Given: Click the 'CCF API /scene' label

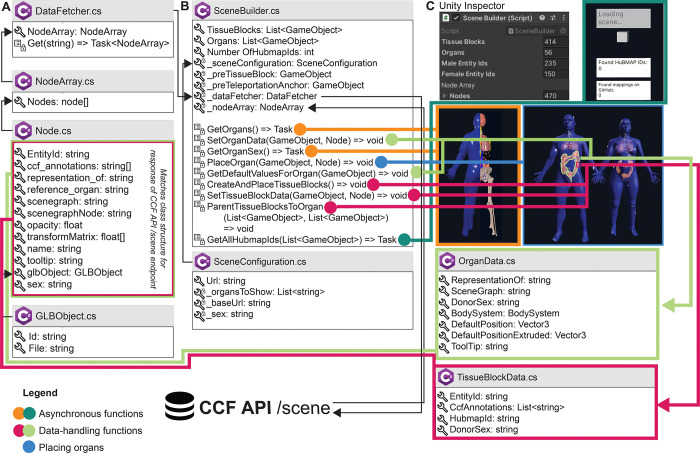Looking at the screenshot, I should (265, 407).
